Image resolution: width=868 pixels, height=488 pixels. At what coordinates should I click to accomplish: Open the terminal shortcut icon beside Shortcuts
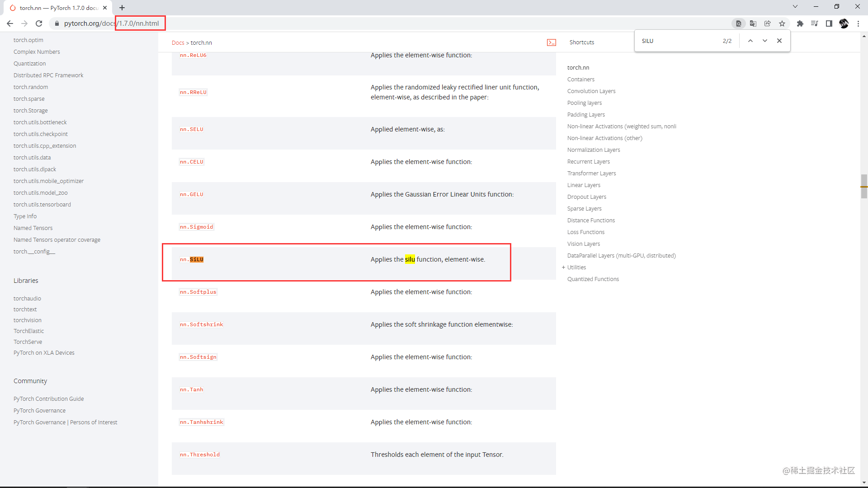point(552,42)
